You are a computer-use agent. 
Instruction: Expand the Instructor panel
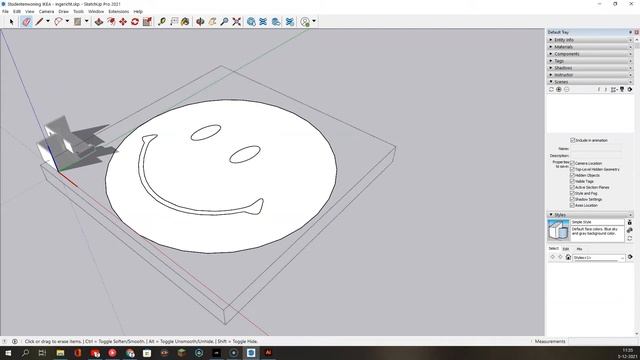click(x=590, y=75)
